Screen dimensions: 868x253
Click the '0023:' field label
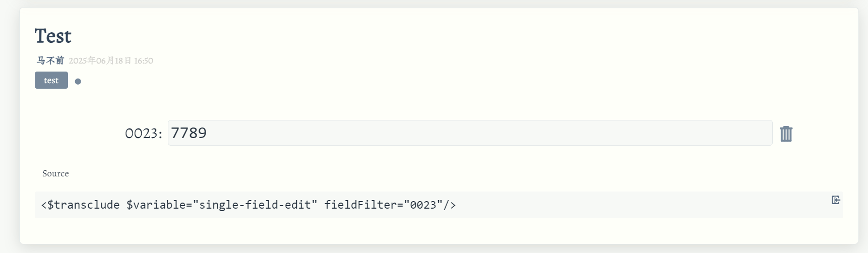pos(144,133)
